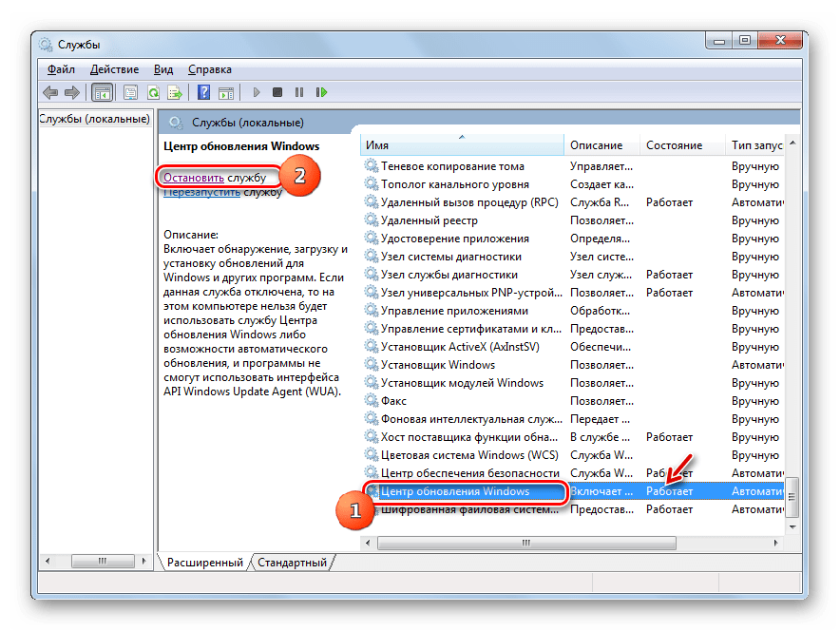Screen dimensions: 840x631
Task: Click the Services window title bar icon
Action: click(x=46, y=45)
